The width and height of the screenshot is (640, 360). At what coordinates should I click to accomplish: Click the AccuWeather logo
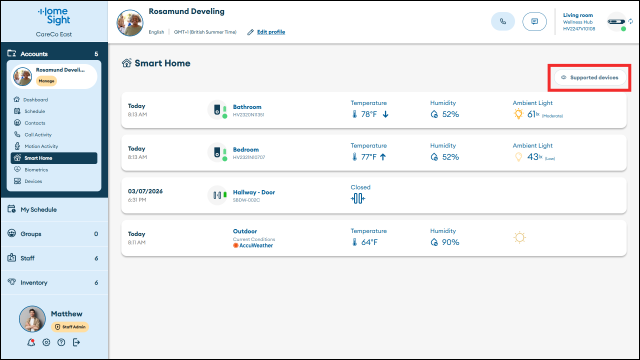[x=253, y=245]
